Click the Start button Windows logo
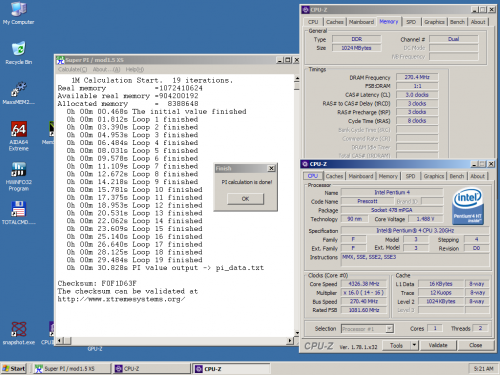This screenshot has height=375, width=500. [x=6, y=369]
